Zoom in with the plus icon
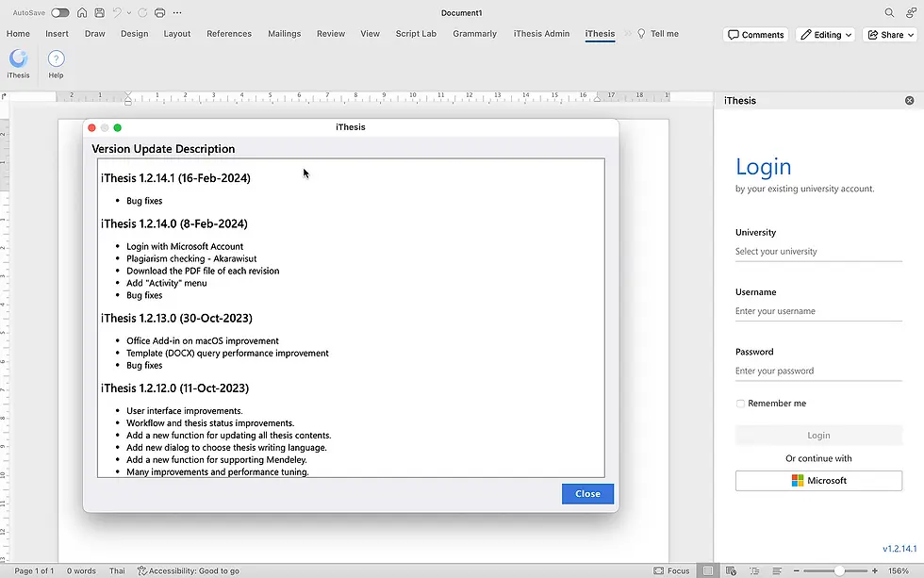Viewport: 924px width, 578px height. [875, 571]
